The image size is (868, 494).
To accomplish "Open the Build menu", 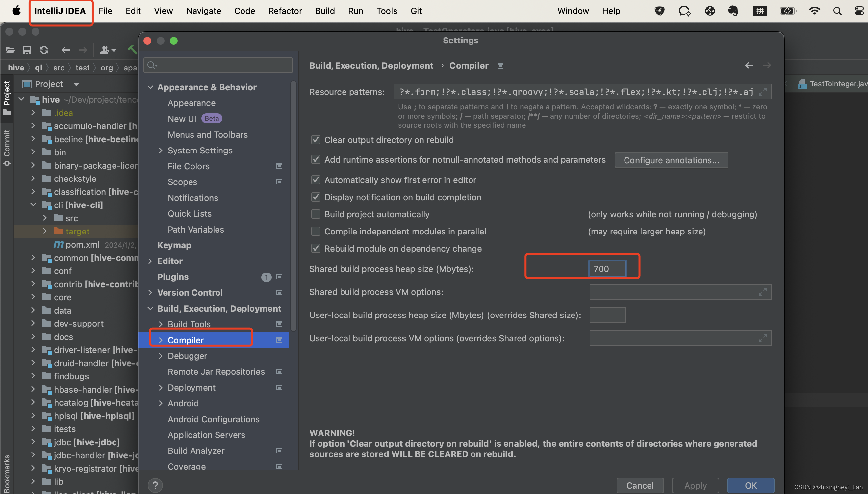I will 325,11.
